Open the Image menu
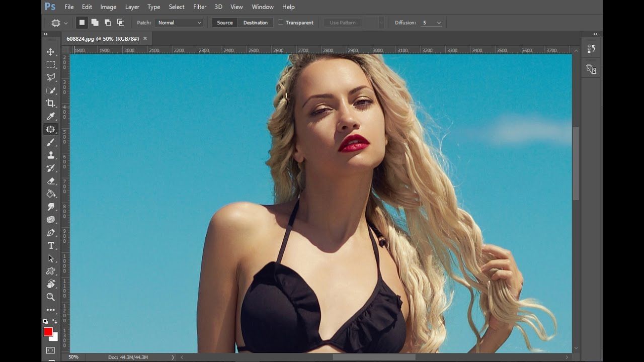The width and height of the screenshot is (644, 362). tap(108, 7)
